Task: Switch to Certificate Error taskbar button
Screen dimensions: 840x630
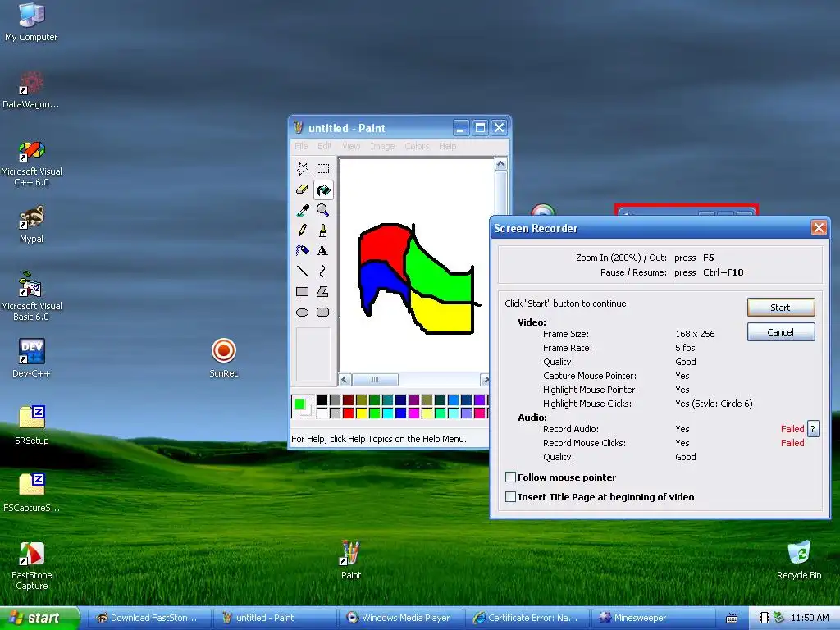Action: pos(527,619)
